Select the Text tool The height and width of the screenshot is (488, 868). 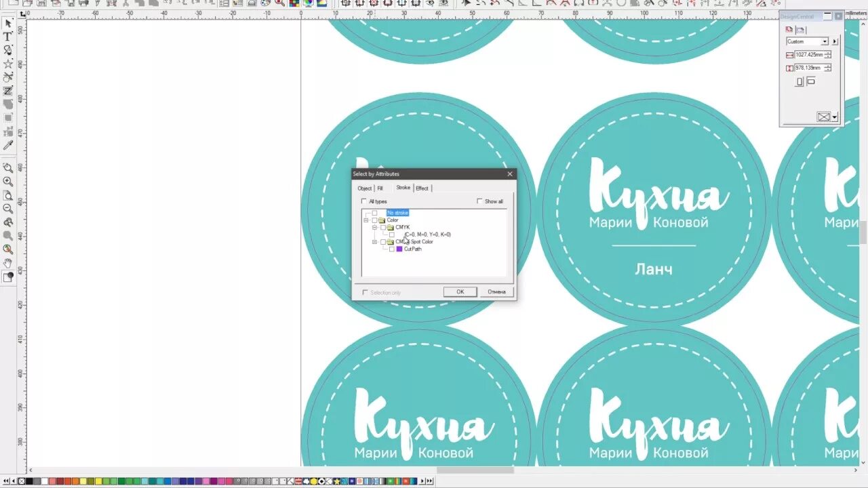8,37
